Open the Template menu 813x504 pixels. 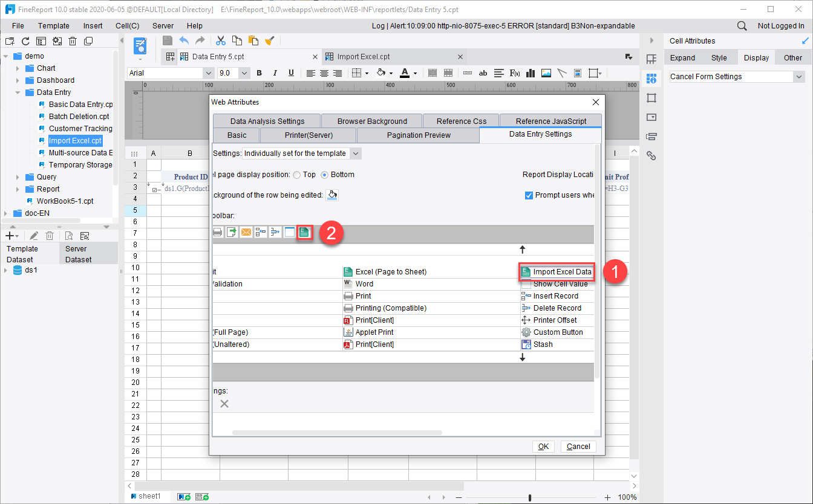pyautogui.click(x=53, y=25)
